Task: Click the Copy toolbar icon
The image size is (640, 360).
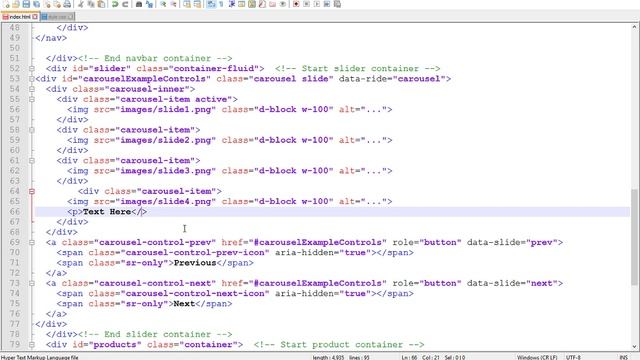Action: click(91, 4)
